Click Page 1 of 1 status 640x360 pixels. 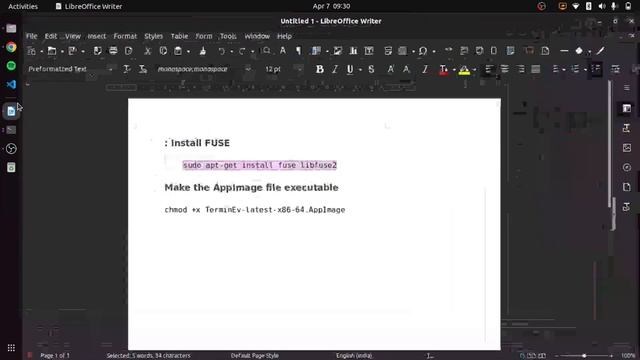[x=55, y=356]
